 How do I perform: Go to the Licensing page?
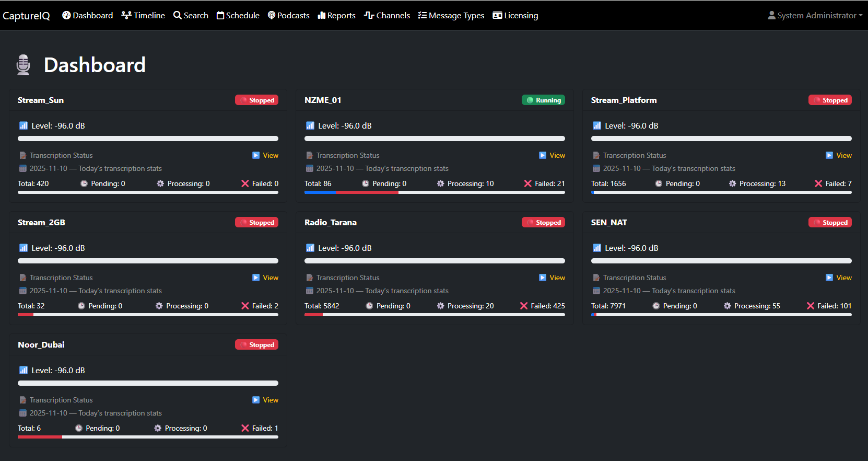coord(515,16)
